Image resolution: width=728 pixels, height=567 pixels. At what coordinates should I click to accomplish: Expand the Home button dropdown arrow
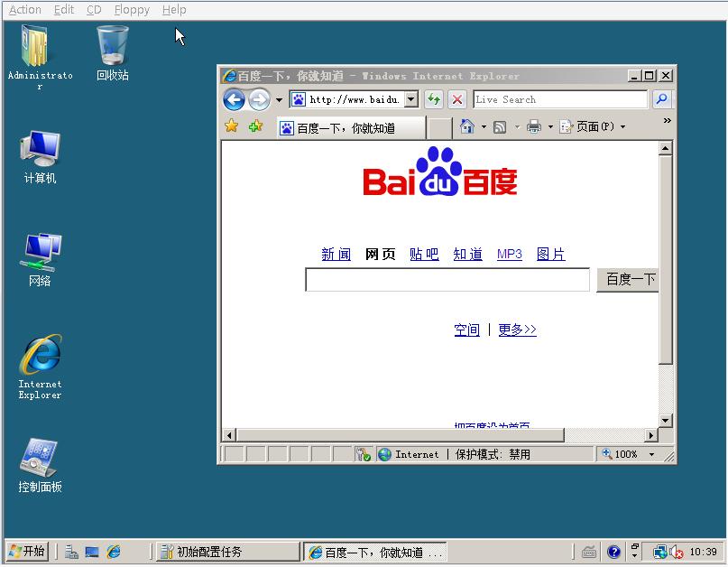[x=484, y=127]
